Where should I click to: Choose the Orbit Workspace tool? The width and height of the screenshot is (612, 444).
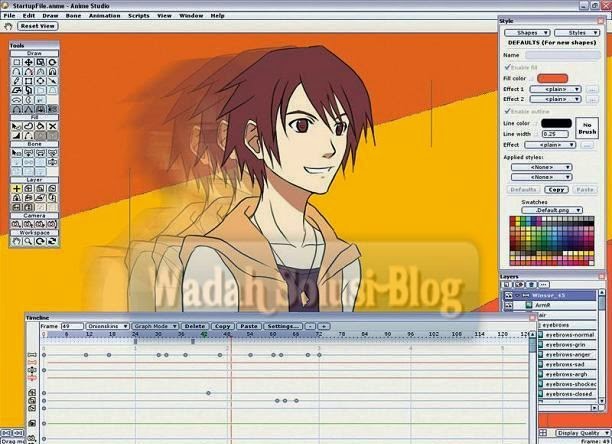52,242
